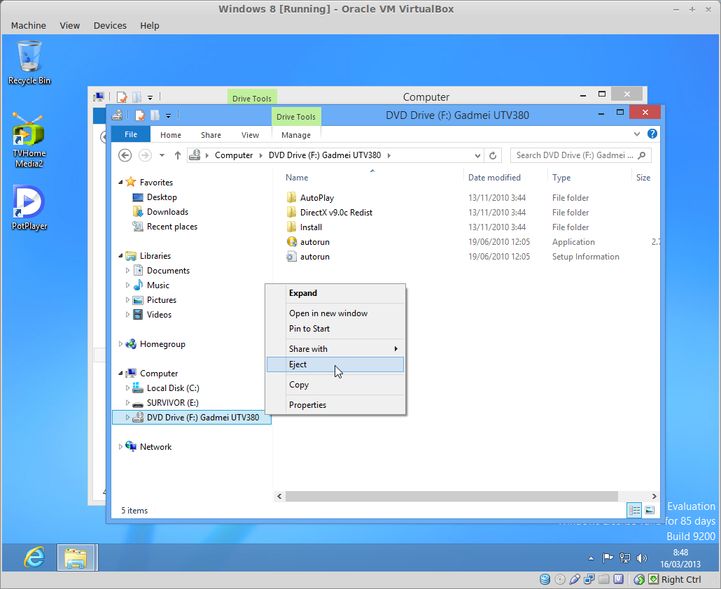Viewport: 721px width, 589px height.
Task: Sort by the Date modified column header
Action: 494,177
